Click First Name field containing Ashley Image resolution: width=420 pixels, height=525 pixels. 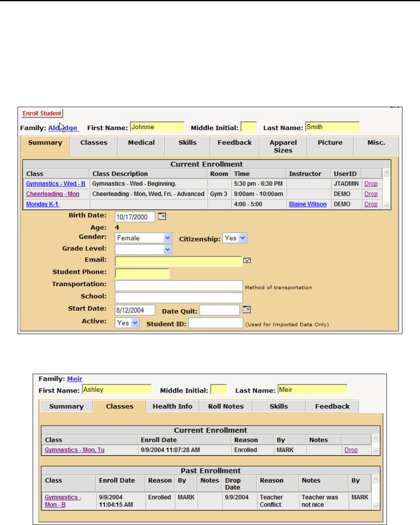point(117,390)
